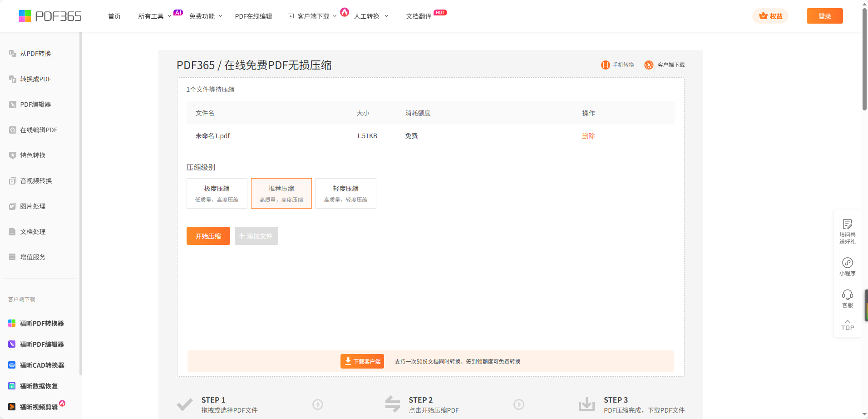Contact 客服 via headset icon

tap(847, 294)
